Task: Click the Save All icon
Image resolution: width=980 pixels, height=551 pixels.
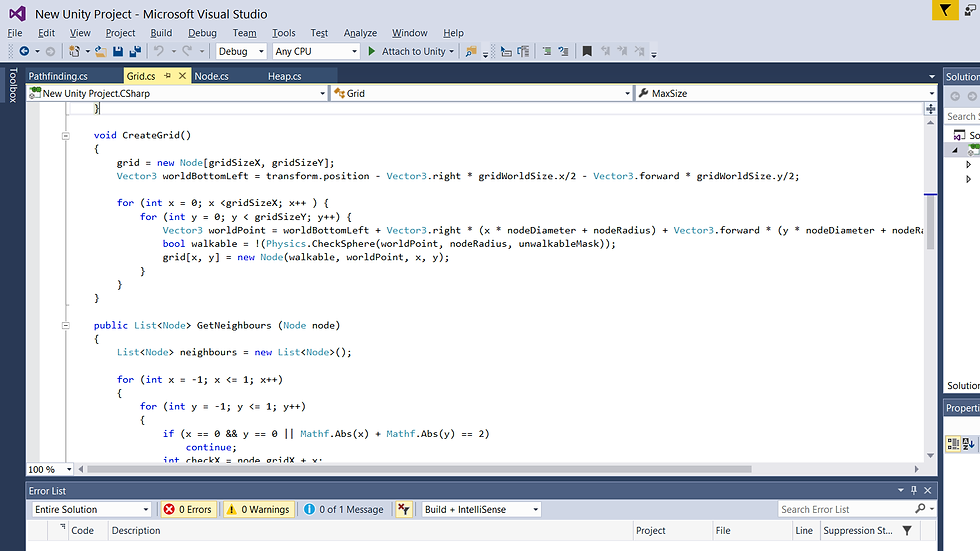Action: pyautogui.click(x=134, y=51)
